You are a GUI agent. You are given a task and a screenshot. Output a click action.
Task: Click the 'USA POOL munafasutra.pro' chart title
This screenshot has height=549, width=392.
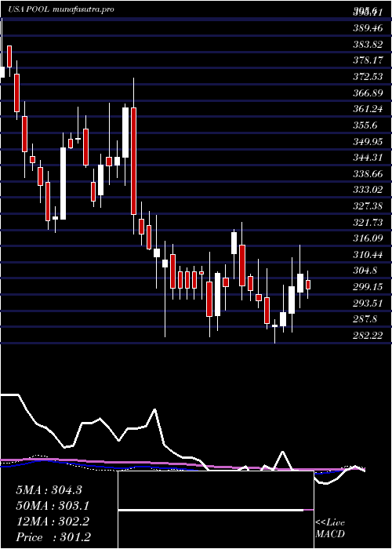coord(61,9)
